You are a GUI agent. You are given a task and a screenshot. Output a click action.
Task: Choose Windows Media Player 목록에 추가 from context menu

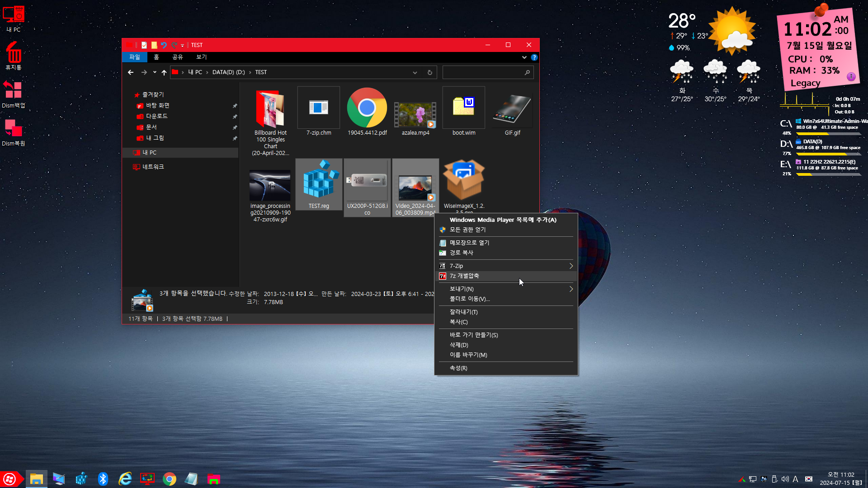point(506,220)
